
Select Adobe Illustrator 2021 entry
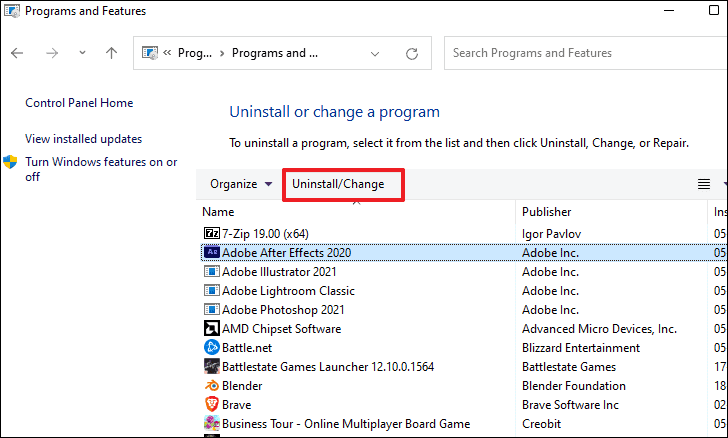coord(279,272)
